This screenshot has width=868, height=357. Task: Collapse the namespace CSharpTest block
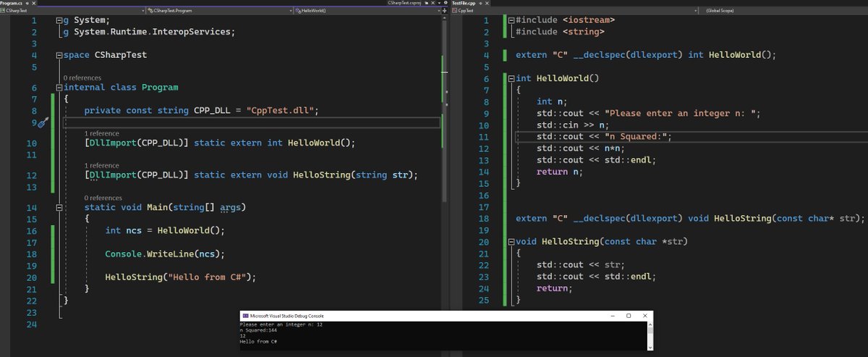[59, 55]
